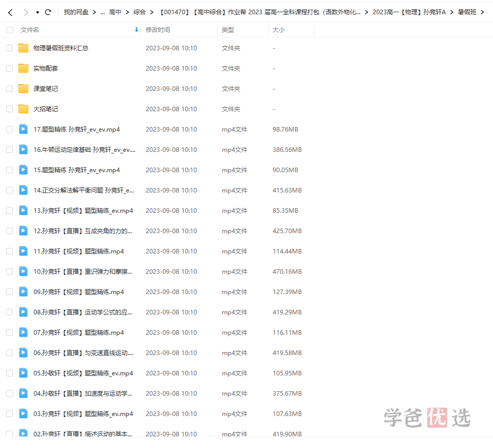
Task: Click video icon of 11.孙竞轩 题型精练
Action: click(x=23, y=251)
